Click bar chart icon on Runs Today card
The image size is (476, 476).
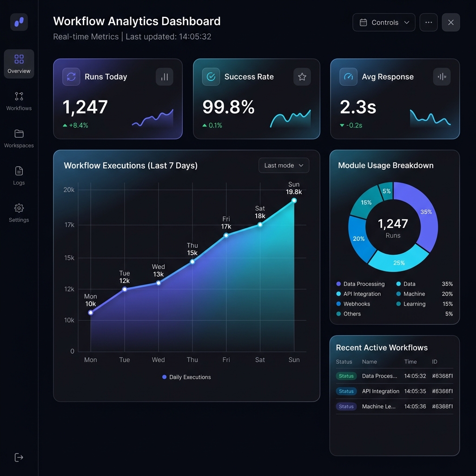(x=165, y=77)
